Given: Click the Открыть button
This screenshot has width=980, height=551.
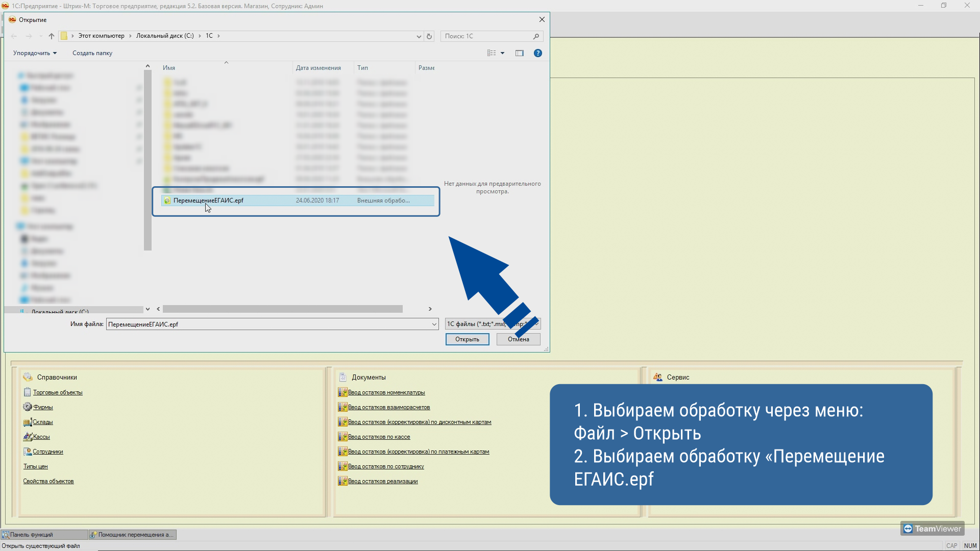Looking at the screenshot, I should click(467, 339).
